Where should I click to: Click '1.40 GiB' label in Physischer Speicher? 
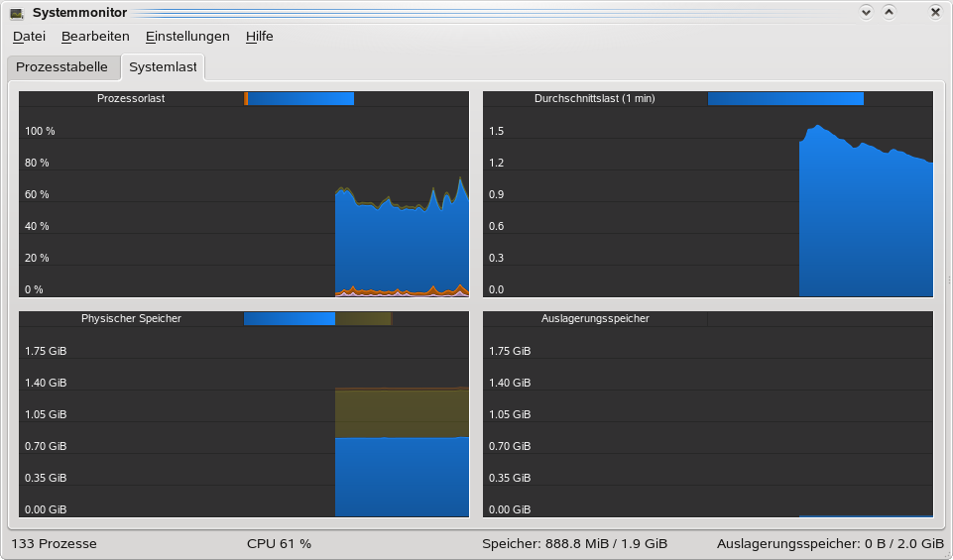click(46, 383)
